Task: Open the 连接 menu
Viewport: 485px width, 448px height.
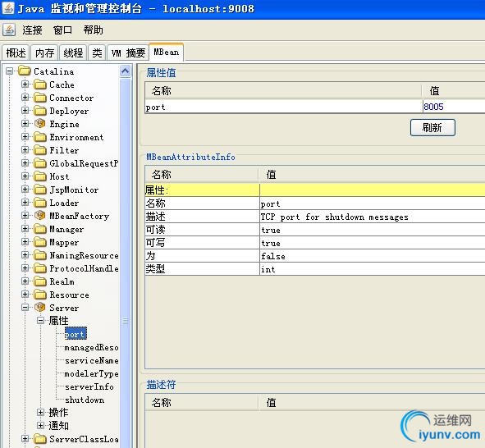Action: click(32, 30)
